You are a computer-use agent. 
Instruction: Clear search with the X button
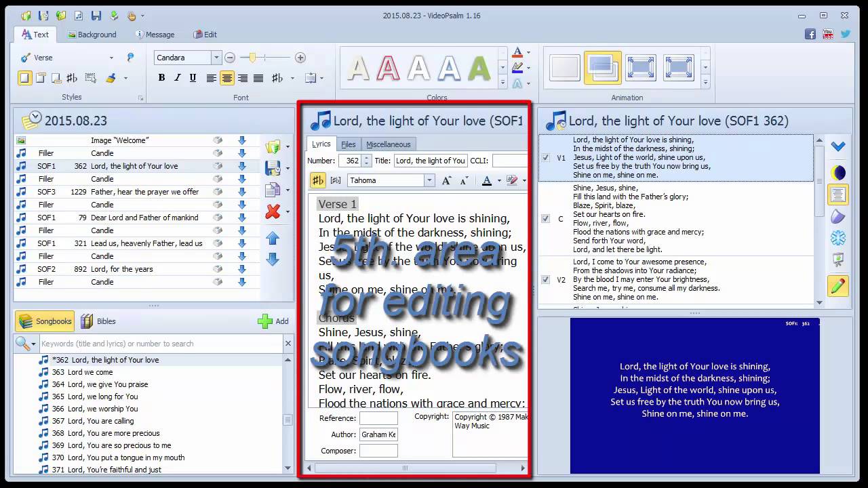(288, 344)
